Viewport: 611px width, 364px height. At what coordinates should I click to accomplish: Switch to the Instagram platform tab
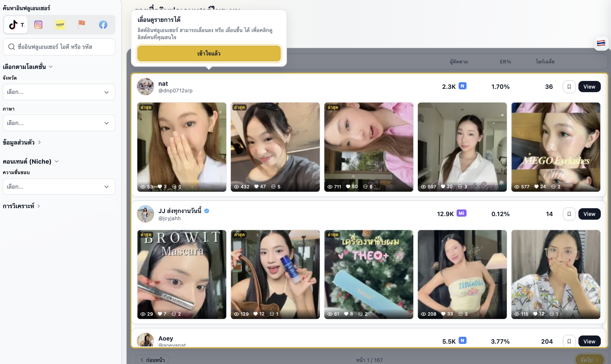click(38, 25)
